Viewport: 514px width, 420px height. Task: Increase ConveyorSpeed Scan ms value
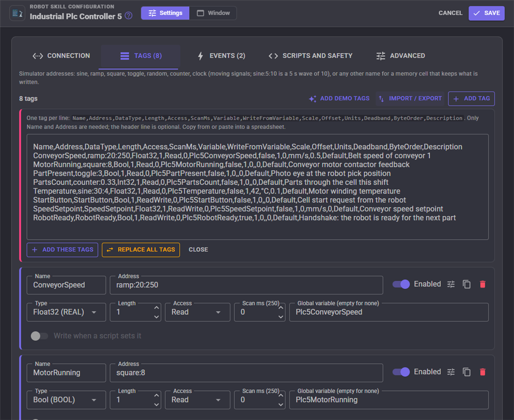pyautogui.click(x=281, y=308)
